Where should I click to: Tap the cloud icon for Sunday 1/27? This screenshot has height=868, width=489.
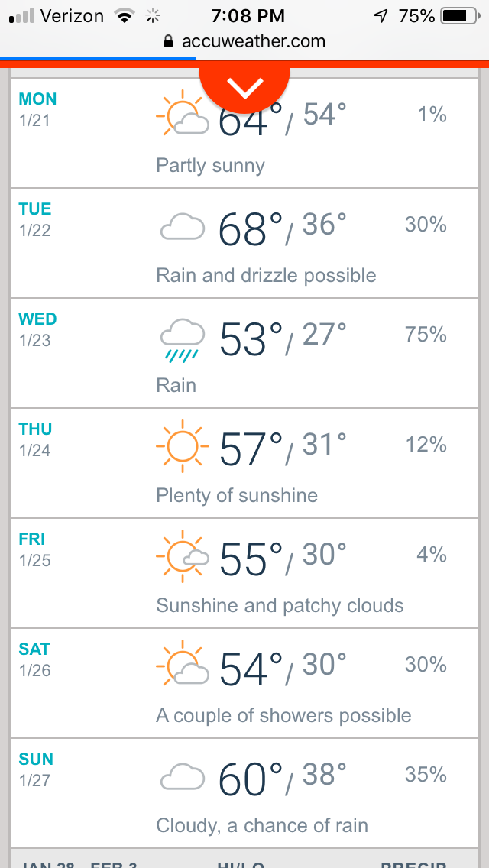tap(183, 777)
